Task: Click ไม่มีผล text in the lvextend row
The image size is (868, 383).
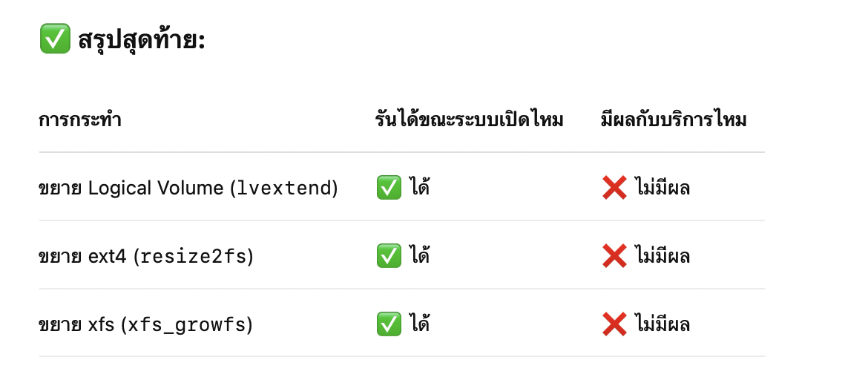Action: [x=663, y=189]
